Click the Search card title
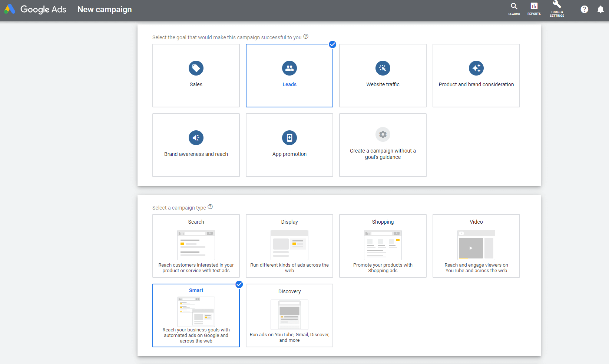Viewport: 609px width, 364px height. pyautogui.click(x=196, y=222)
